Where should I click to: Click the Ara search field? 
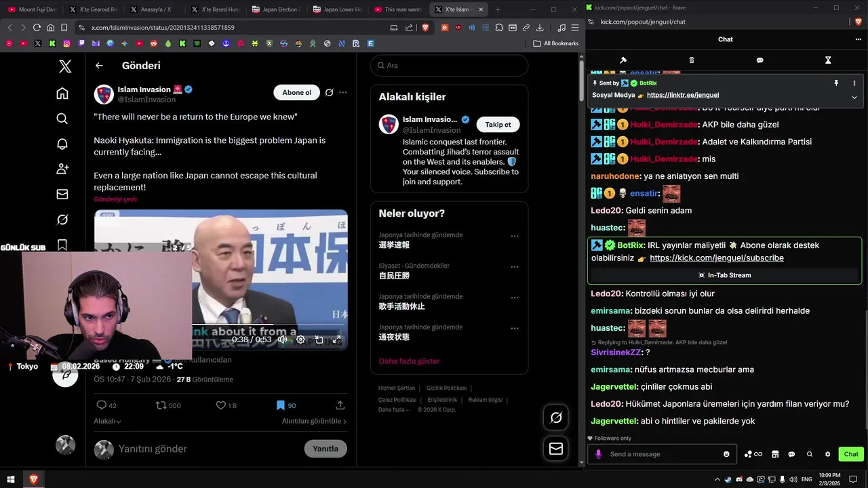(x=450, y=66)
